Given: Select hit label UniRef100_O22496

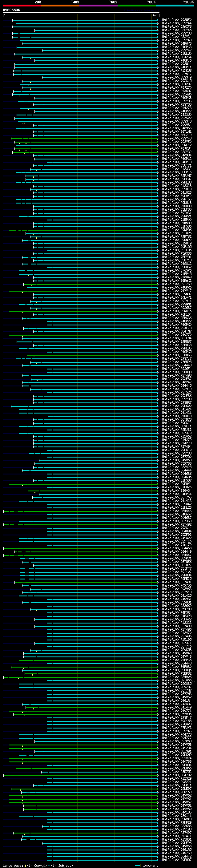Looking at the screenshot, I should point(177,94).
